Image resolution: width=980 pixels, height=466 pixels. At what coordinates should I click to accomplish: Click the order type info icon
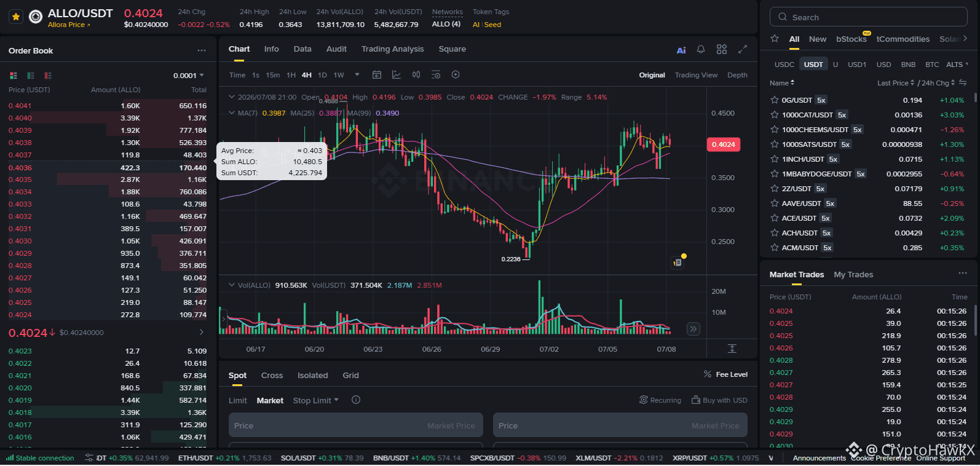[355, 400]
